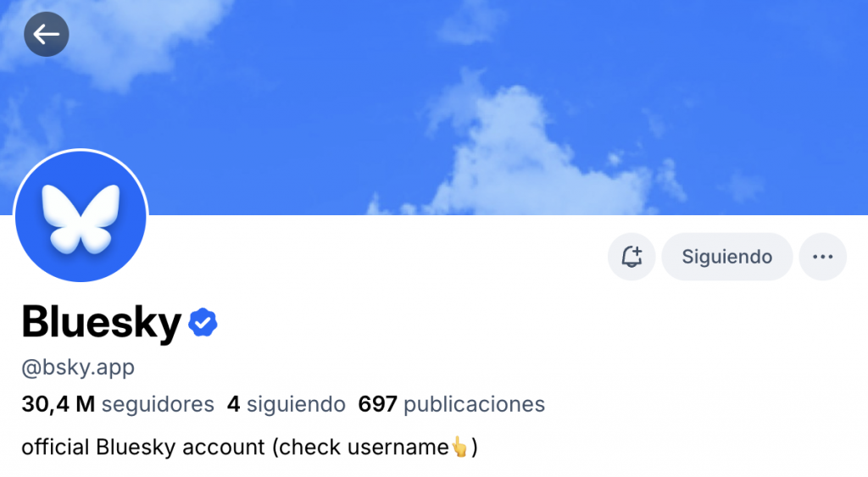Click the blue verified checkmark badge

203,323
